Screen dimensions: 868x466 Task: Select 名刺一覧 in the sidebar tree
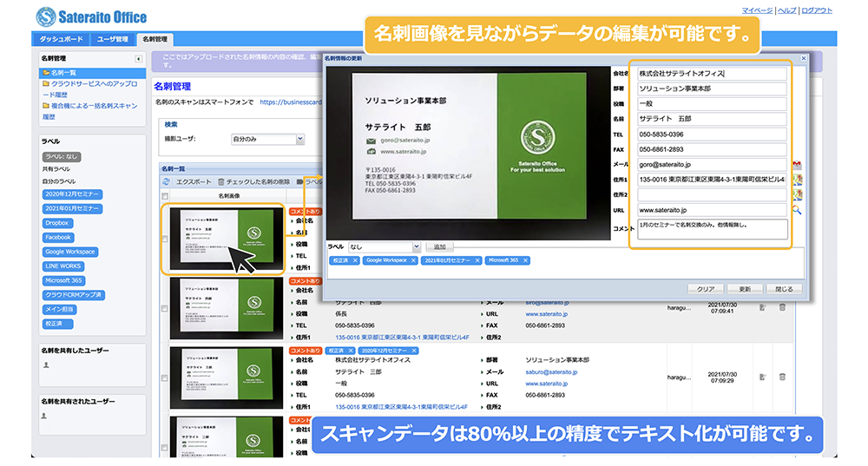(93, 73)
